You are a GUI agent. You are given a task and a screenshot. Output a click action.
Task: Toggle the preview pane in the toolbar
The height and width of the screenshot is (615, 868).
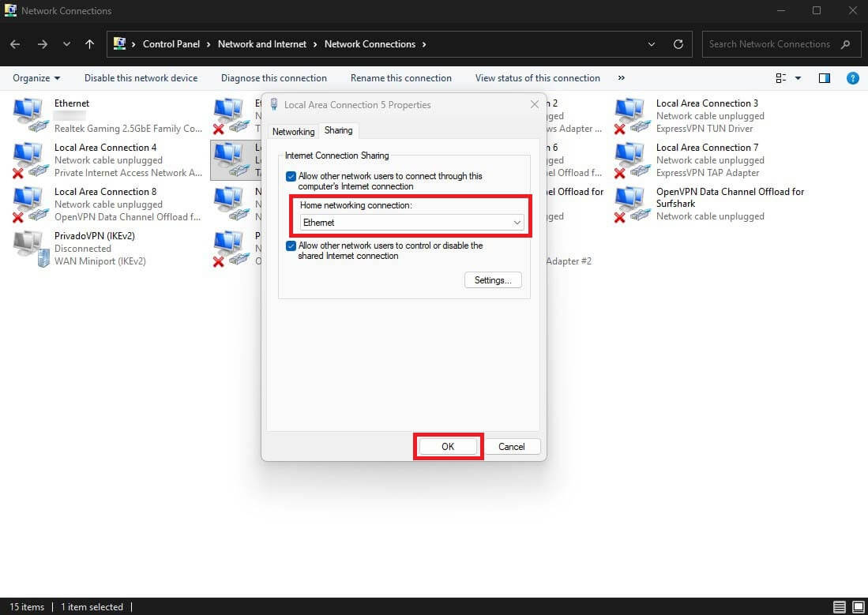824,77
